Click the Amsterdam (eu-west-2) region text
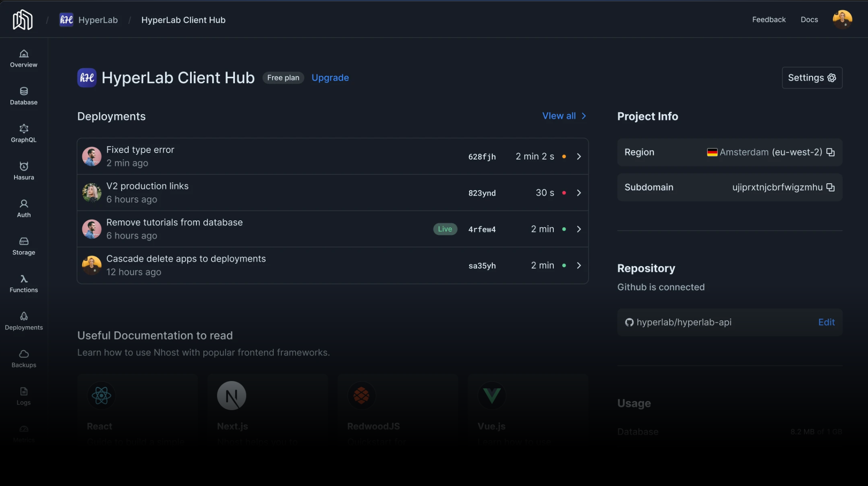Viewport: 868px width, 486px height. [771, 152]
